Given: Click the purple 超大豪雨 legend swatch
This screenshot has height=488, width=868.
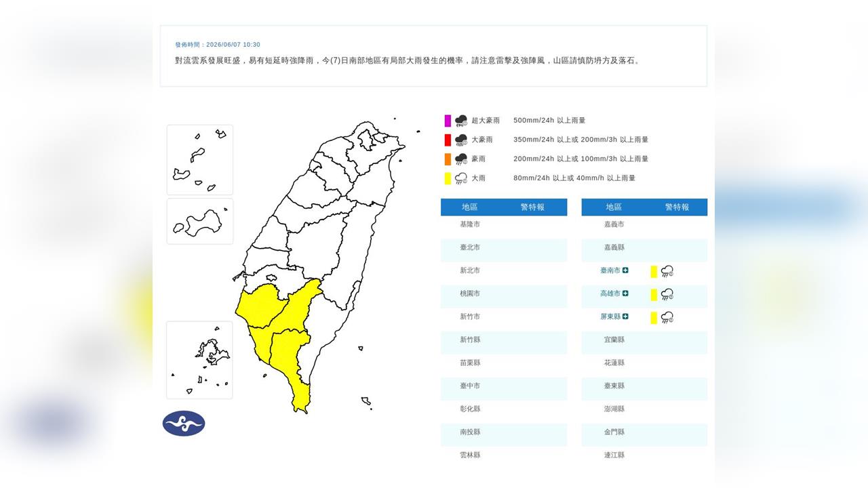Looking at the screenshot, I should point(448,121).
